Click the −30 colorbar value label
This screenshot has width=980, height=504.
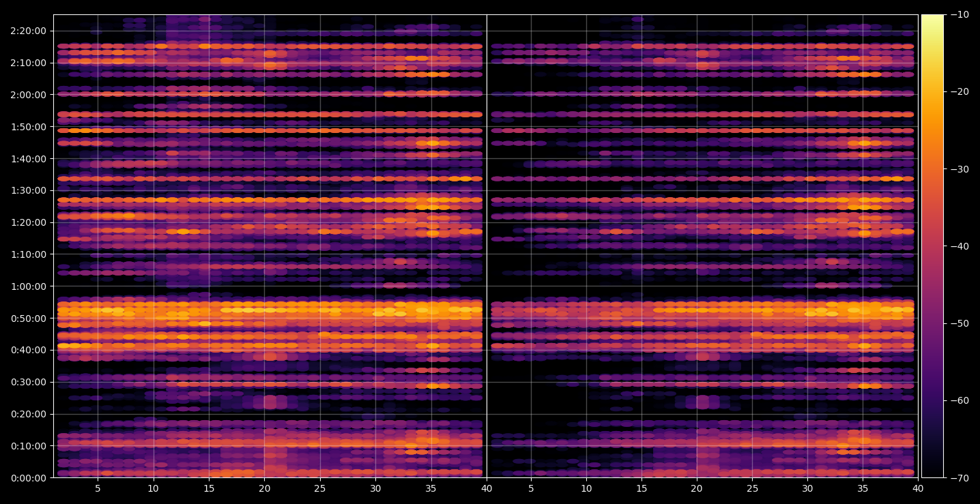click(960, 169)
